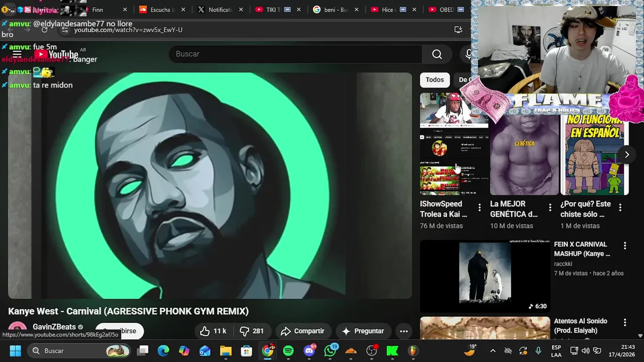This screenshot has width=644, height=362.
Task: Open options menu for La MEJOR GENÉTICA short
Action: click(x=550, y=207)
